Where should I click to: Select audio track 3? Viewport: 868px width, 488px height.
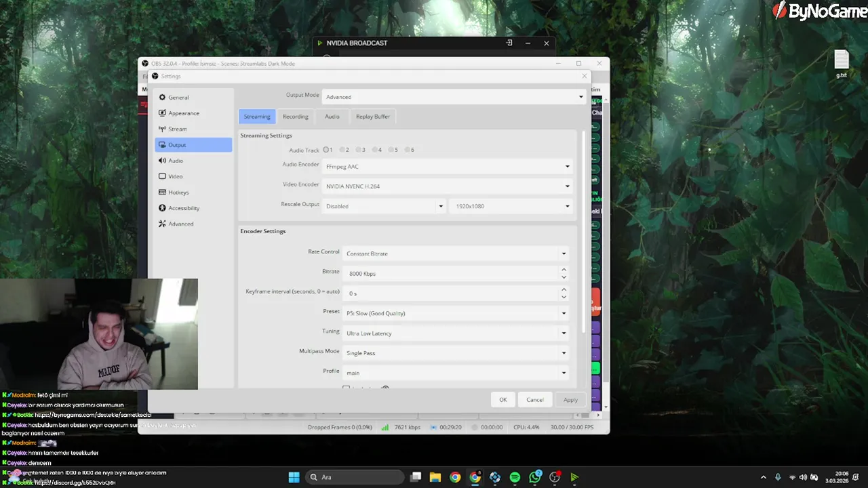click(360, 150)
